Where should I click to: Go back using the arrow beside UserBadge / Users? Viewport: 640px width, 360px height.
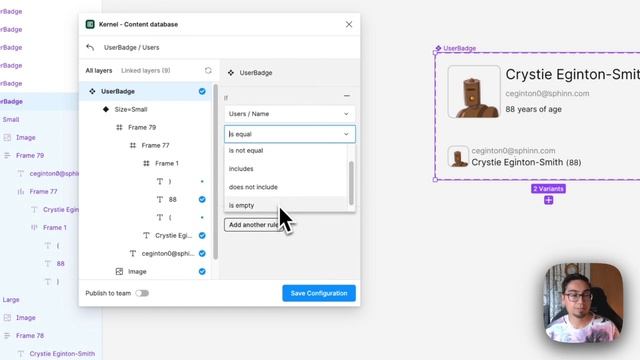click(90, 47)
